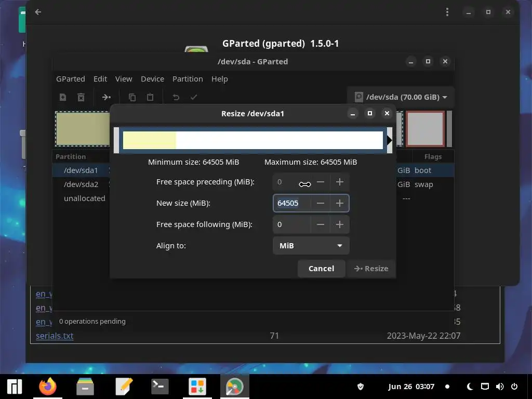Decrease the New size value

coord(320,203)
